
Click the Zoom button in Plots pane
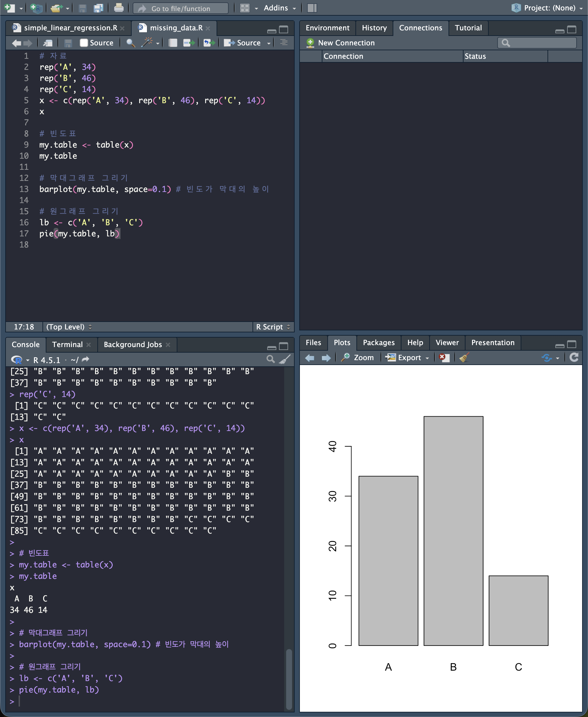coord(358,358)
